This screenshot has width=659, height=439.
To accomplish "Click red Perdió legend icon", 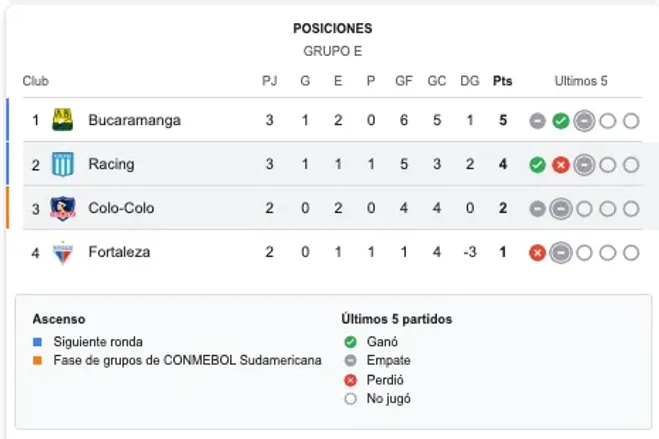I will pyautogui.click(x=350, y=379).
